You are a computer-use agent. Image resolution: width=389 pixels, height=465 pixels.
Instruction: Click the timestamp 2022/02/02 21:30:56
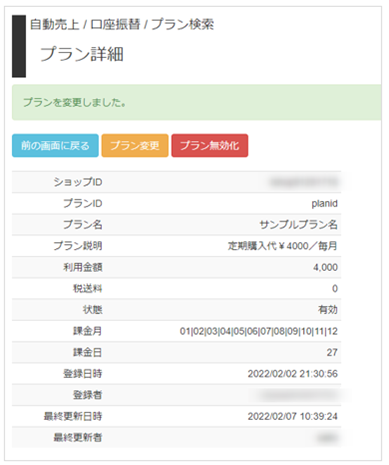click(293, 374)
